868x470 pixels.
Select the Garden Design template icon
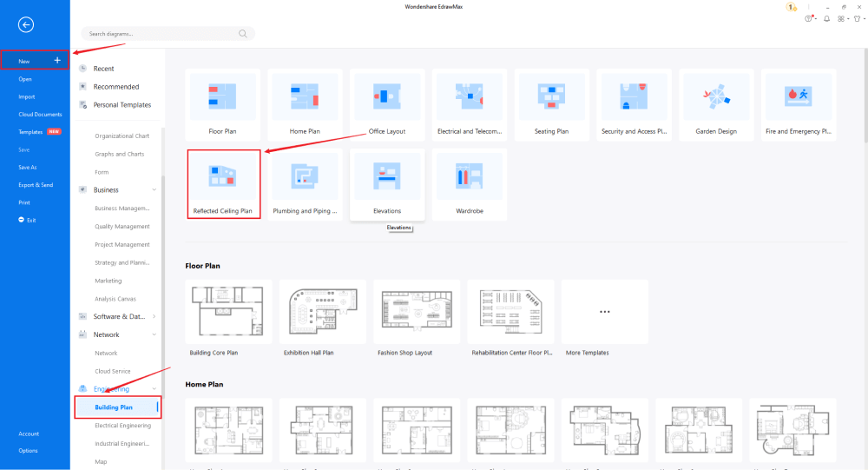[716, 96]
